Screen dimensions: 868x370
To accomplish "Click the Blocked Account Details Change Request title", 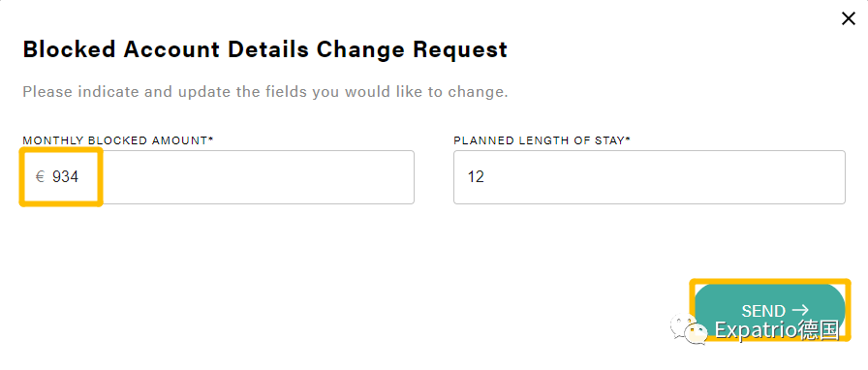I will 265,49.
